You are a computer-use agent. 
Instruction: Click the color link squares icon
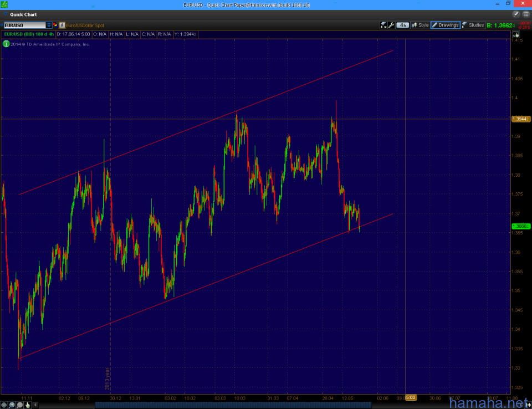tap(55, 25)
